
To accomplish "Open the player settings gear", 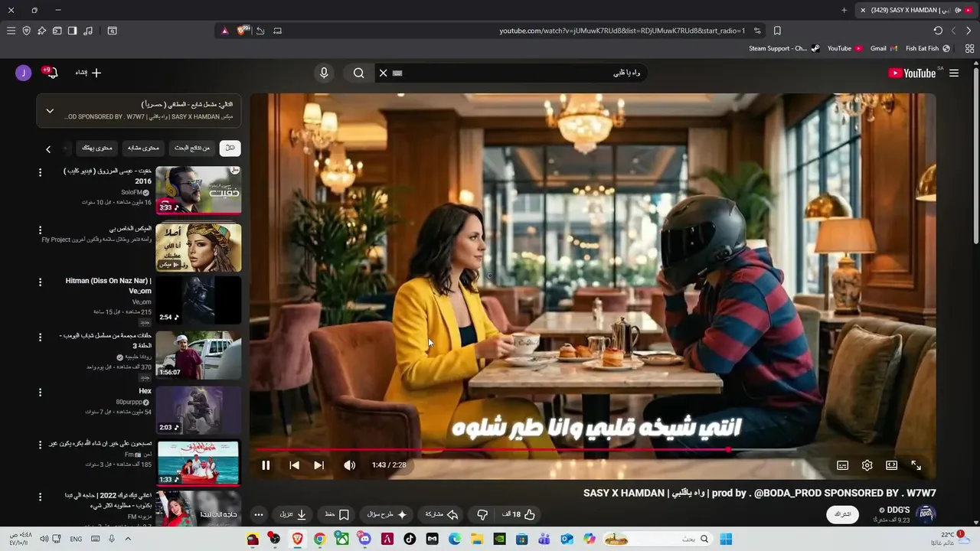I will (867, 465).
